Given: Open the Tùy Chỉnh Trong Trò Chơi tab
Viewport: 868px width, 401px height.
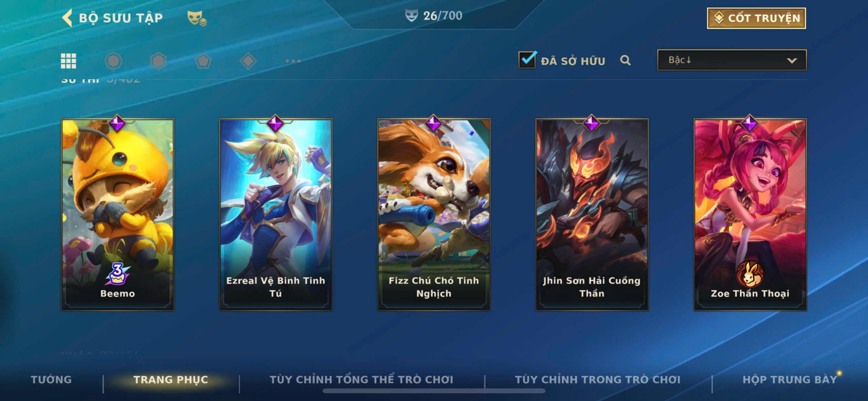Looking at the screenshot, I should tap(597, 379).
